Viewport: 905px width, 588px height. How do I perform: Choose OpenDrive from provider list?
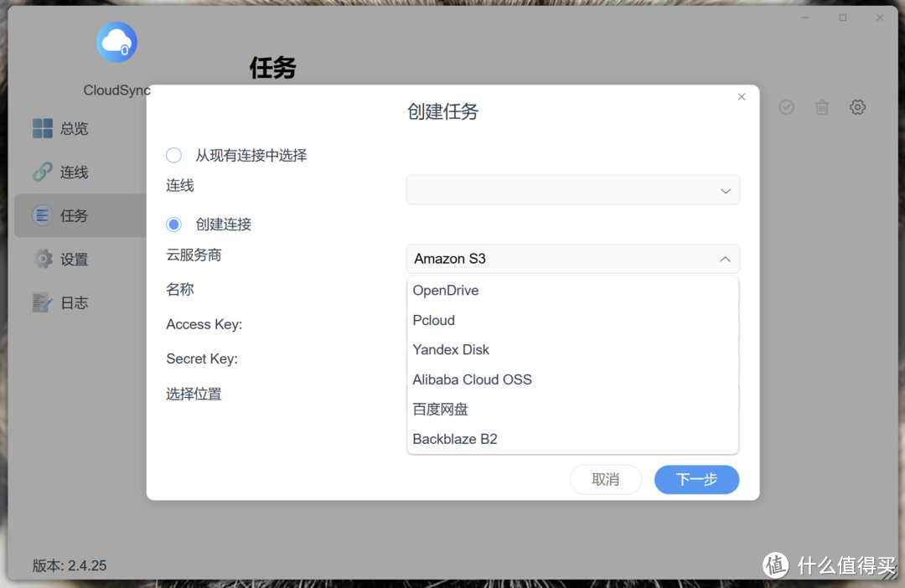coord(572,291)
